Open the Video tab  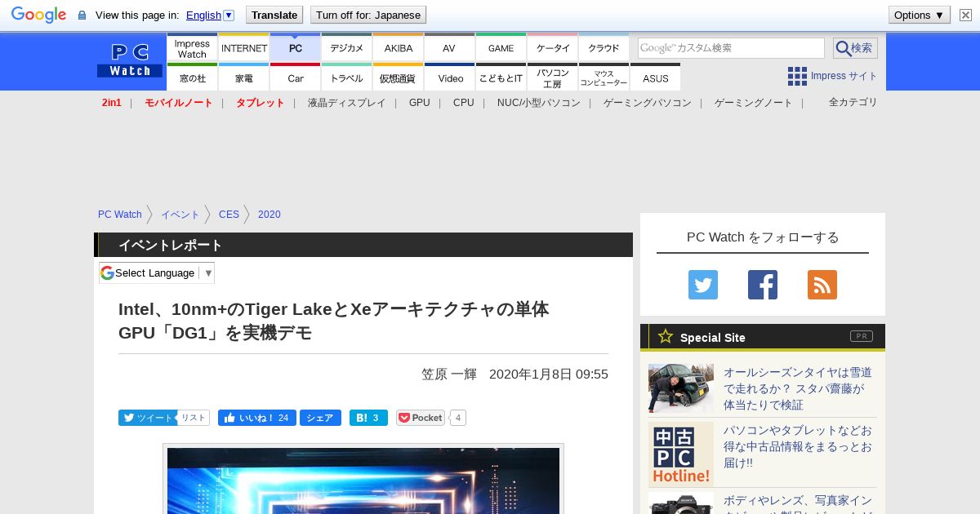click(449, 78)
